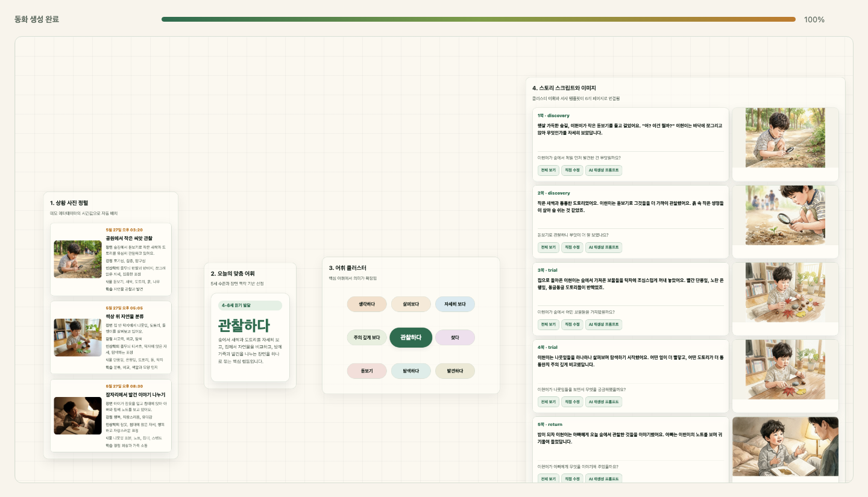The image size is (868, 497).
Task: Click 전체 보기 on page 3 trial card
Action: tap(548, 325)
